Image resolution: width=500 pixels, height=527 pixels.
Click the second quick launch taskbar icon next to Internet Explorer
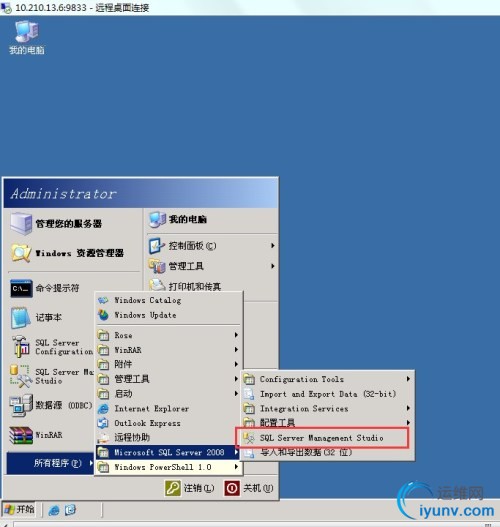(70, 510)
